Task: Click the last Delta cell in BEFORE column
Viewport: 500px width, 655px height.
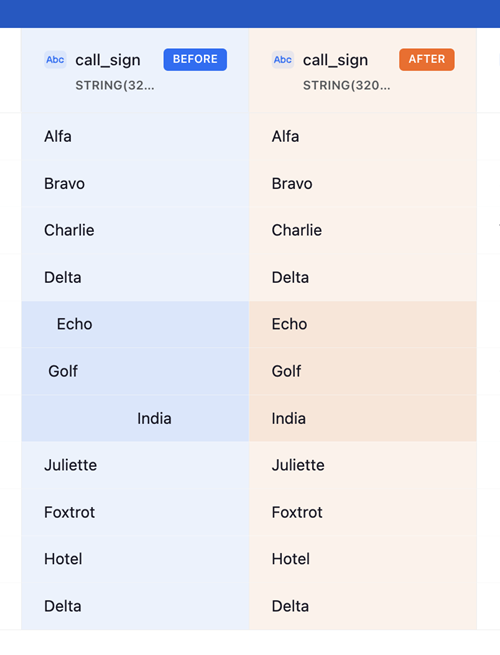Action: 135,606
